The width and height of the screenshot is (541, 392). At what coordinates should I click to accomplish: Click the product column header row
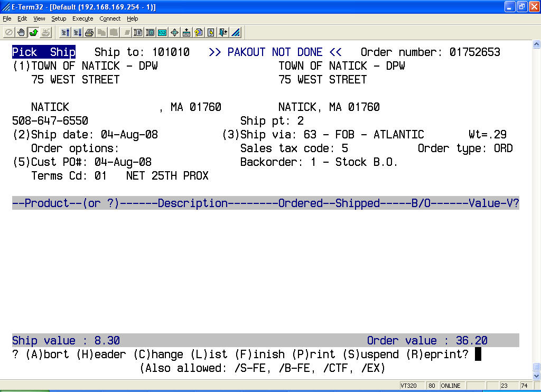[x=266, y=203]
